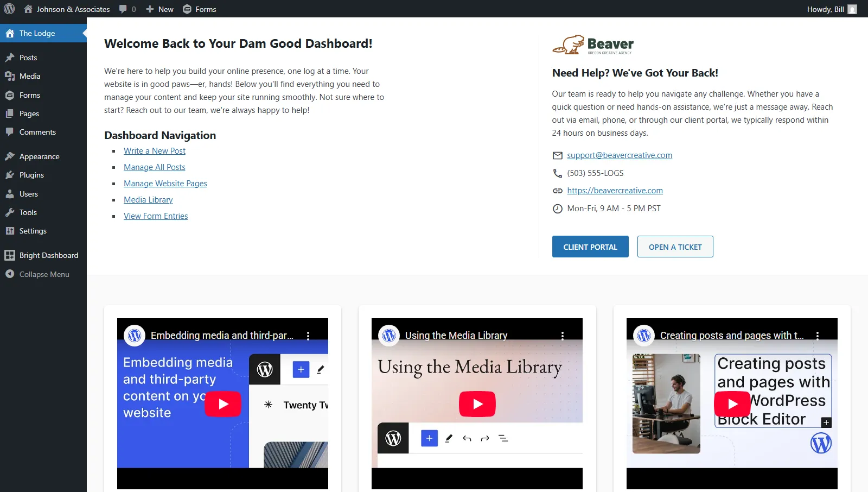Click the Client Portal button
Screen dimensions: 868x492
point(590,247)
